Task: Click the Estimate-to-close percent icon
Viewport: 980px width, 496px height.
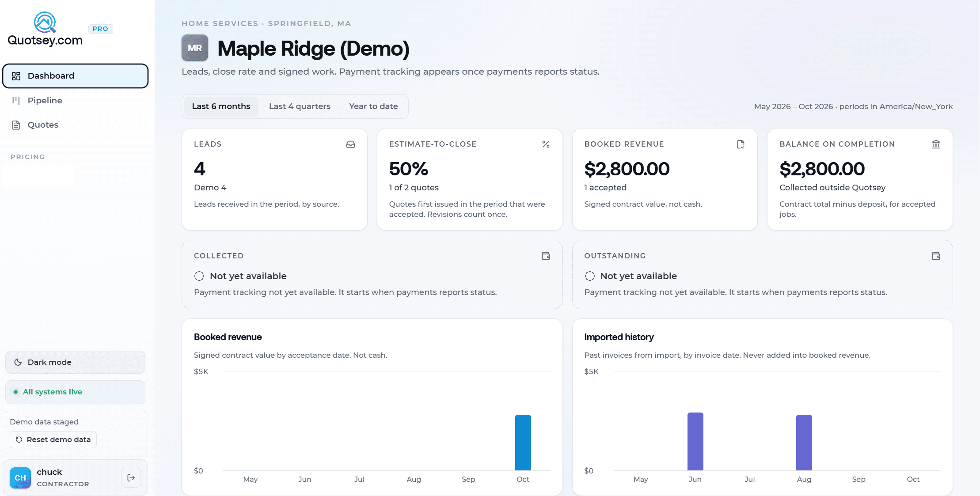Action: 546,144
